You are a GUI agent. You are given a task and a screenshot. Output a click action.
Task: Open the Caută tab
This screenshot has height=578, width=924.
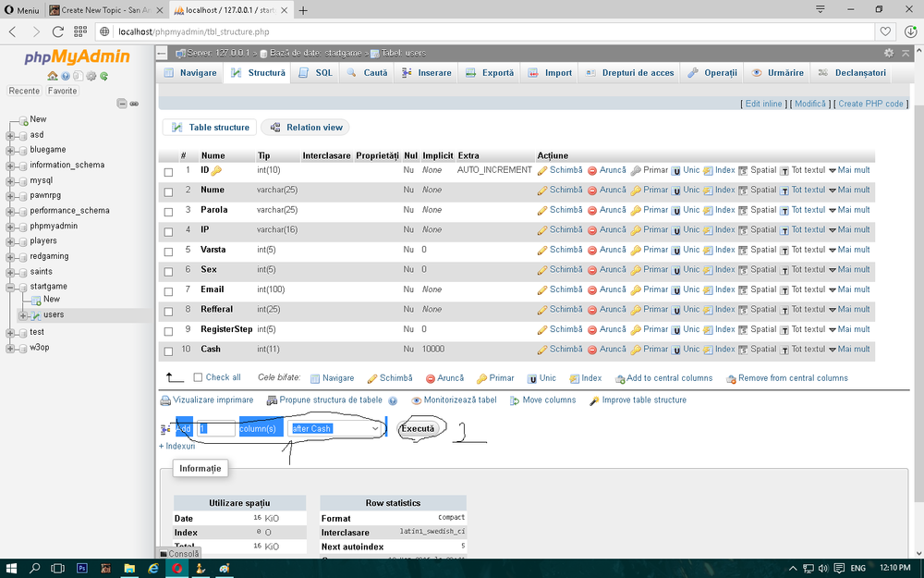coord(367,73)
